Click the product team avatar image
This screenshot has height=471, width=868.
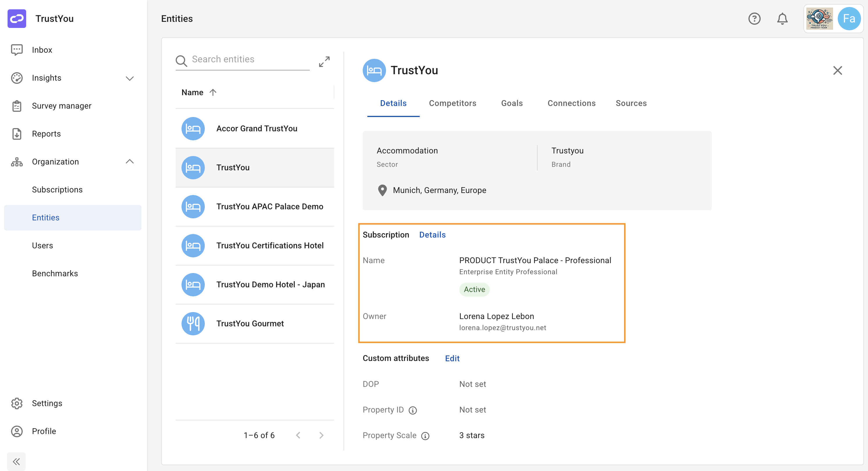[819, 19]
